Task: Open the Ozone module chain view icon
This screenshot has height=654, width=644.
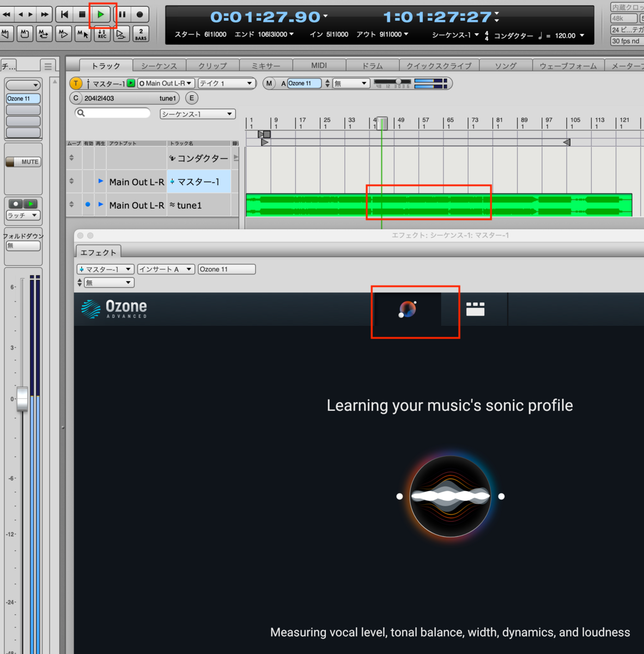Action: 475,310
